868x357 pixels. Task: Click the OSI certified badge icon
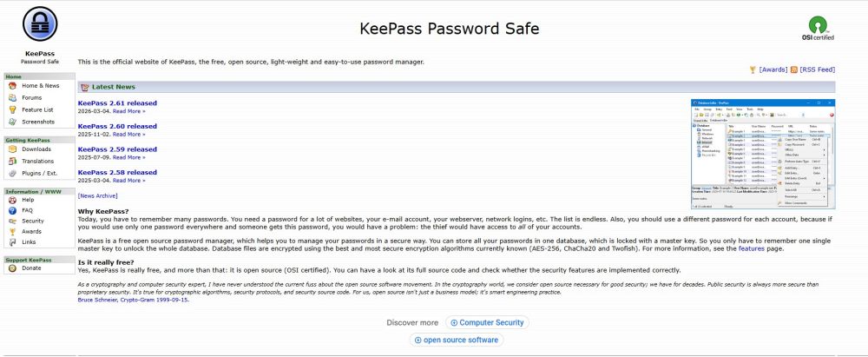coord(819,23)
